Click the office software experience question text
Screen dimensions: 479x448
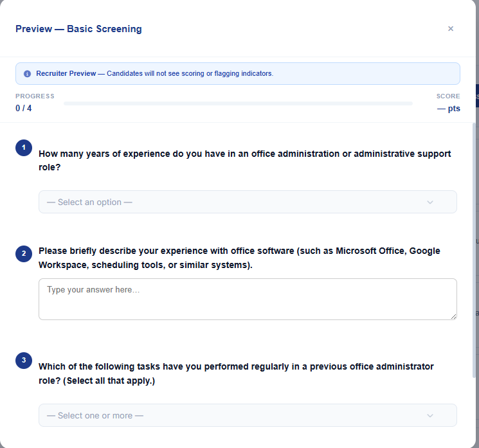(x=239, y=258)
